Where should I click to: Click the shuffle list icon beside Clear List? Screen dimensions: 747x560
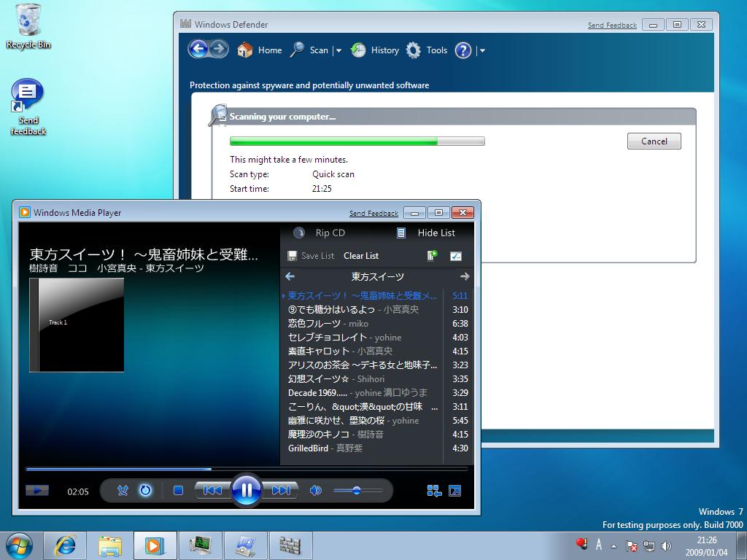[x=432, y=256]
